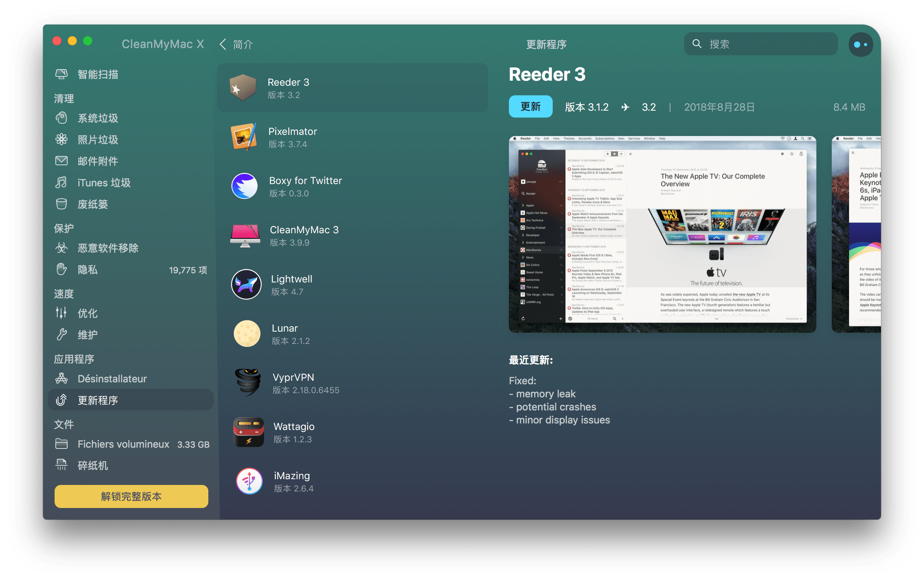Image resolution: width=924 pixels, height=581 pixels.
Task: Select Mail Attachments (邮件附件) envelope icon
Action: (61, 161)
